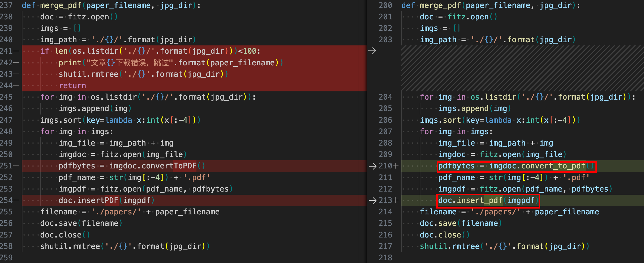Click 'img_file = img_path + img' in right pane
The width and height of the screenshot is (644, 263).
(x=496, y=143)
